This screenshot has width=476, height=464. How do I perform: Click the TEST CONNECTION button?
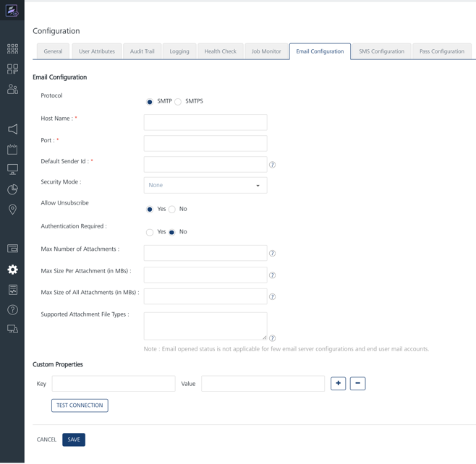(x=80, y=405)
